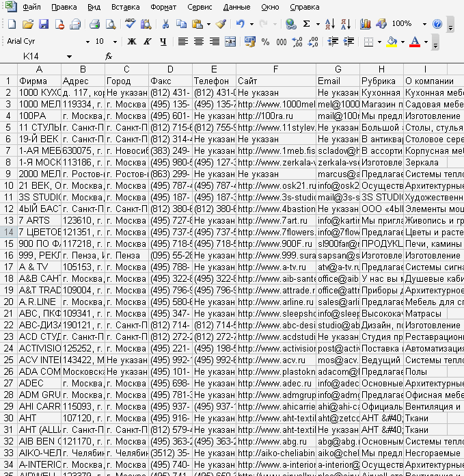The width and height of the screenshot is (464, 476).
Task: Merge and center cells icon
Action: click(230, 42)
